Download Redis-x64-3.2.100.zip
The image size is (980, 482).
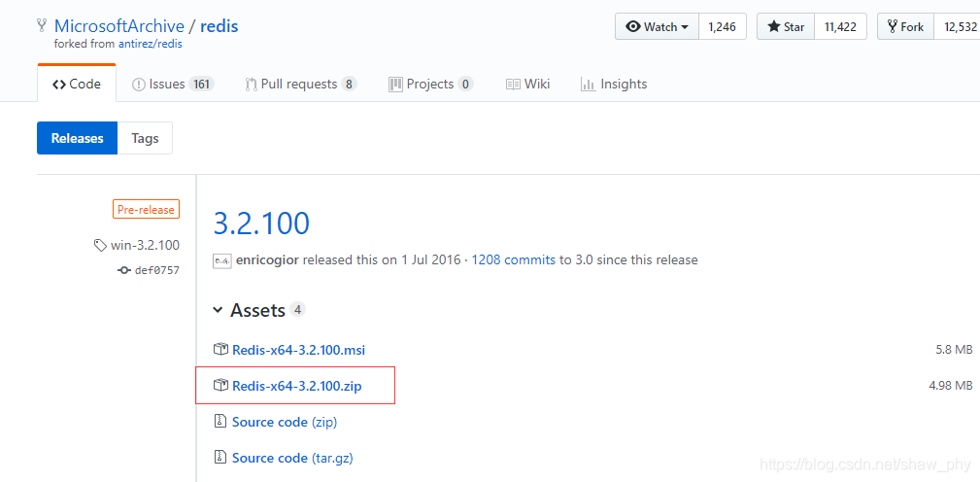point(297,387)
